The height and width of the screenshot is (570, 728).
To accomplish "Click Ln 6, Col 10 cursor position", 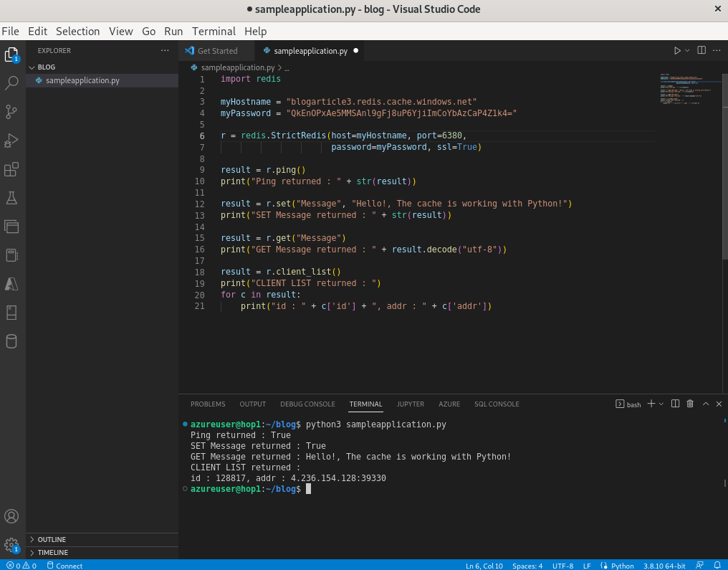I will [484, 566].
